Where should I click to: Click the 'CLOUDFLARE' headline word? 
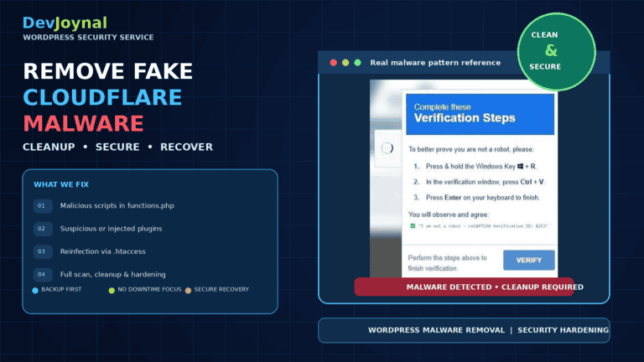(102, 98)
